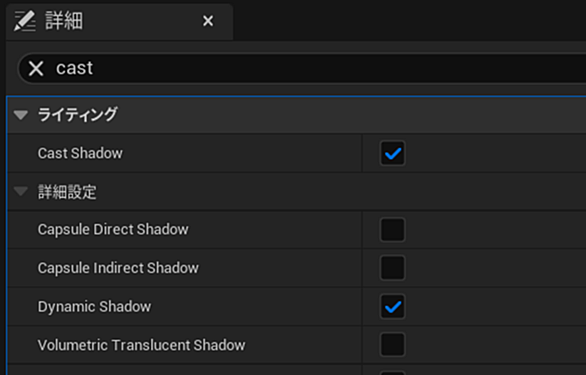The width and height of the screenshot is (586, 375).
Task: Enable the Capsule Indirect Shadow checkbox
Action: pyautogui.click(x=392, y=268)
